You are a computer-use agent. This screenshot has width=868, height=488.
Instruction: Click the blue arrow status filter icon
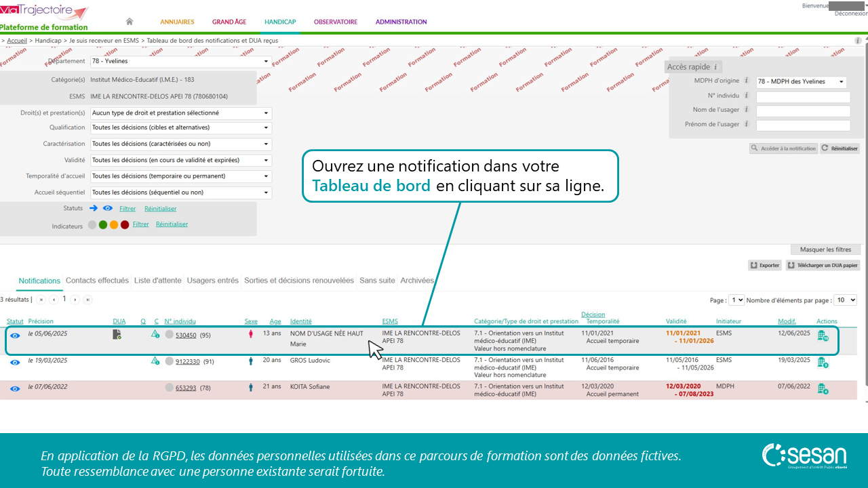click(94, 209)
